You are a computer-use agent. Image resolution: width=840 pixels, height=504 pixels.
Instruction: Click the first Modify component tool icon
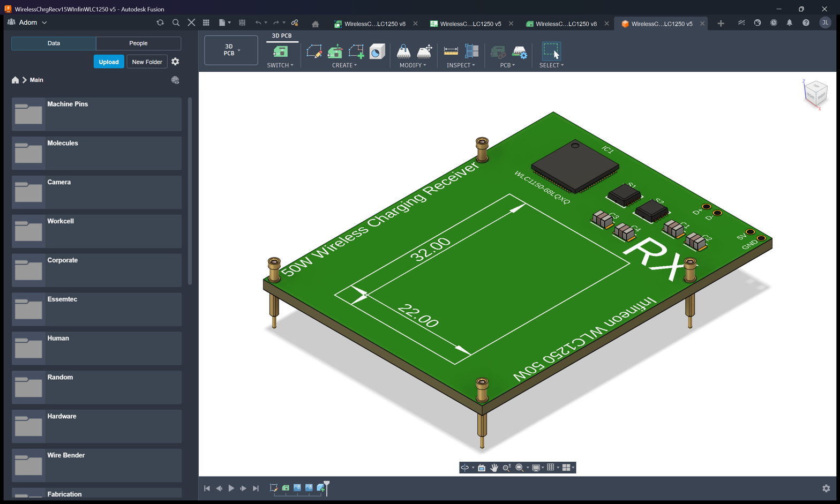click(x=403, y=51)
